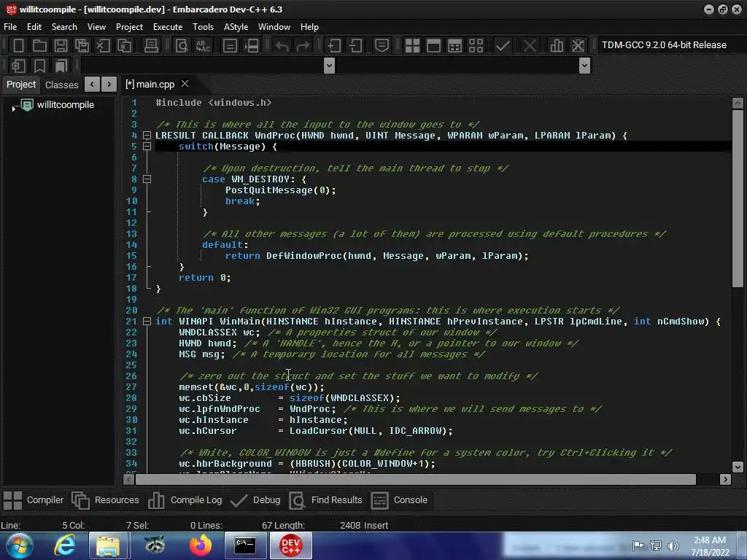This screenshot has width=747, height=560.
Task: Click the Print toolbar icon
Action: point(151,45)
